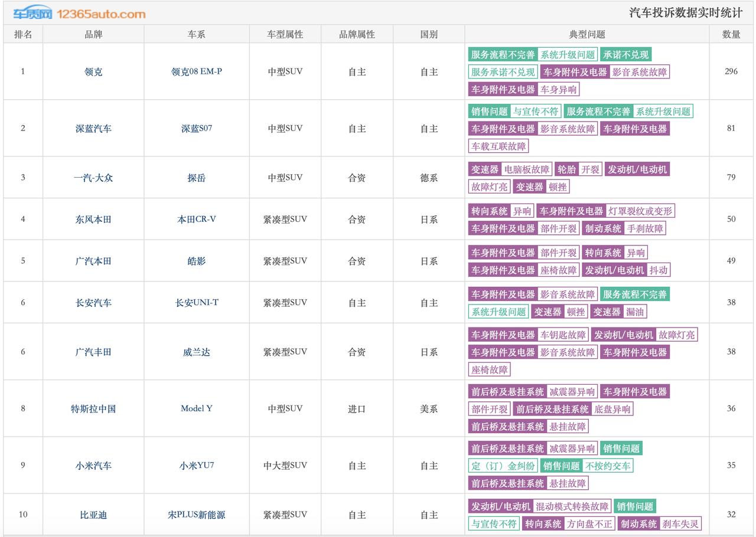Screen dimensions: 756x537
Task: Open the 比亚迪 brand link
Action: [93, 515]
